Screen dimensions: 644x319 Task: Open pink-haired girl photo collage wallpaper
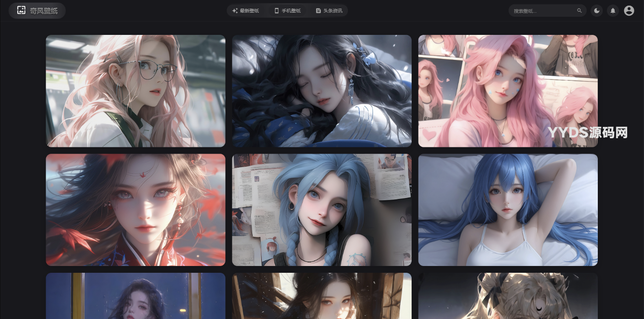point(508,91)
